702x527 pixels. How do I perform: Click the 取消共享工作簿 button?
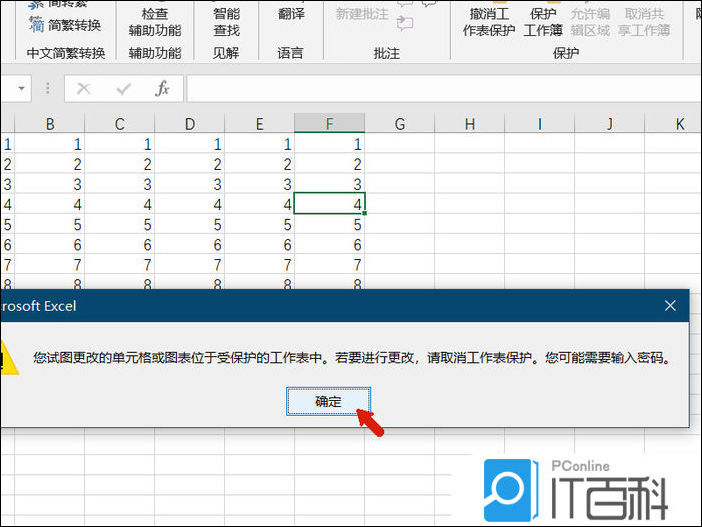(644, 21)
